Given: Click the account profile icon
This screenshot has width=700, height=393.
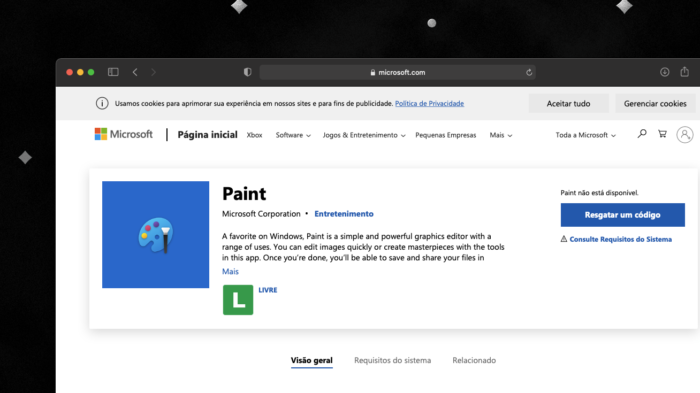Looking at the screenshot, I should coord(684,134).
